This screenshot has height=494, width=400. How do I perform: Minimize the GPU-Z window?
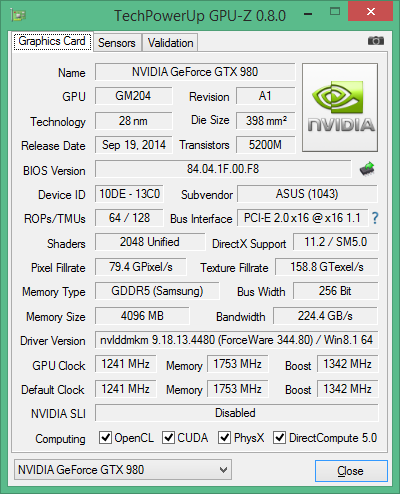pos(308,13)
